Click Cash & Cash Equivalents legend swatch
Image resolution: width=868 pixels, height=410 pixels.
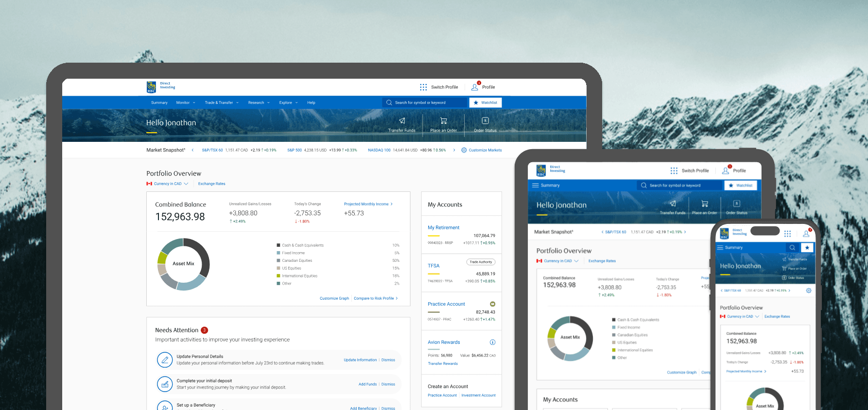(278, 245)
